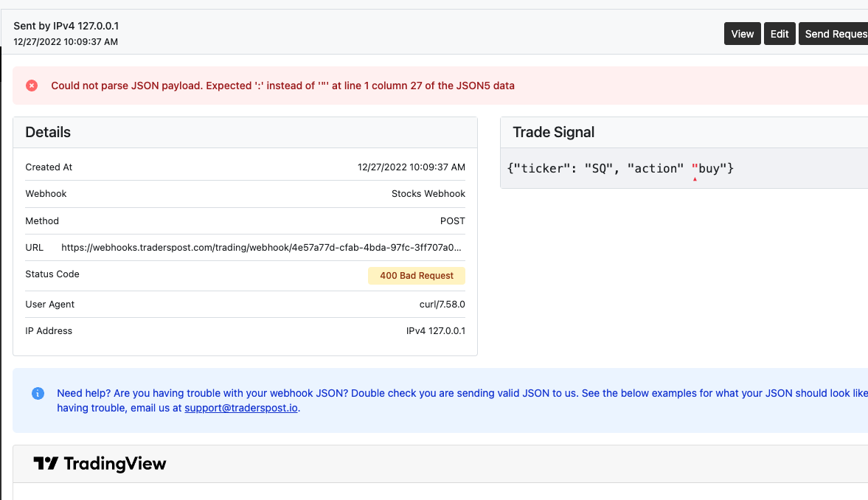Select the Stocks Webhook value
This screenshot has height=500, width=868.
tap(428, 194)
